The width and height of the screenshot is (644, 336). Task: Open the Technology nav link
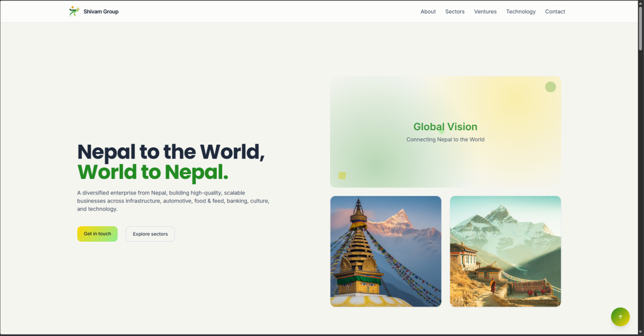pyautogui.click(x=521, y=12)
